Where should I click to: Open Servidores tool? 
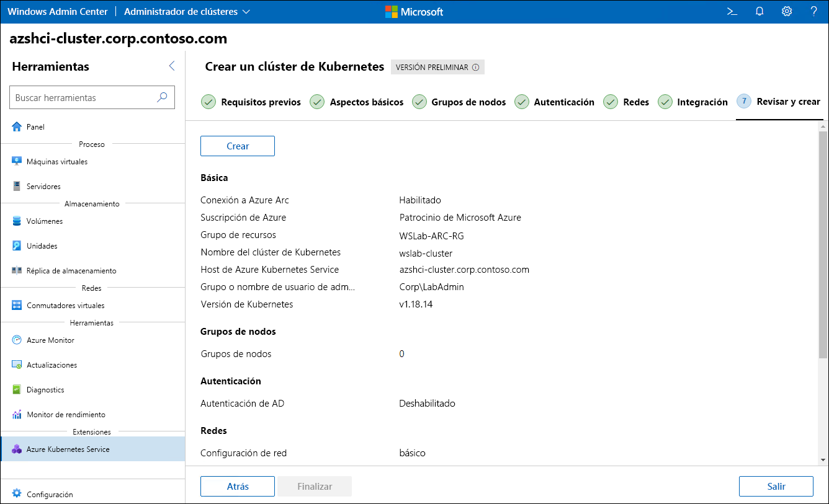click(92, 187)
